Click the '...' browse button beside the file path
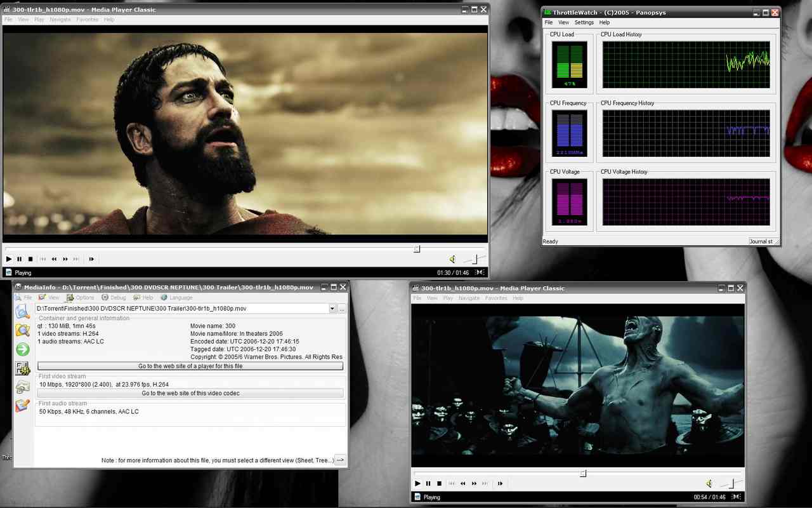 [x=342, y=309]
